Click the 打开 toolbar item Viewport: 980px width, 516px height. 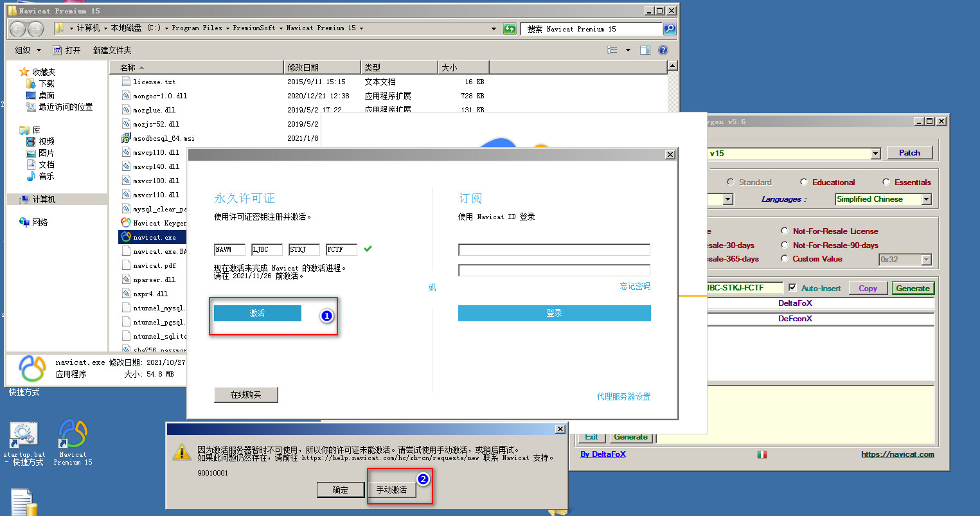pyautogui.click(x=67, y=50)
